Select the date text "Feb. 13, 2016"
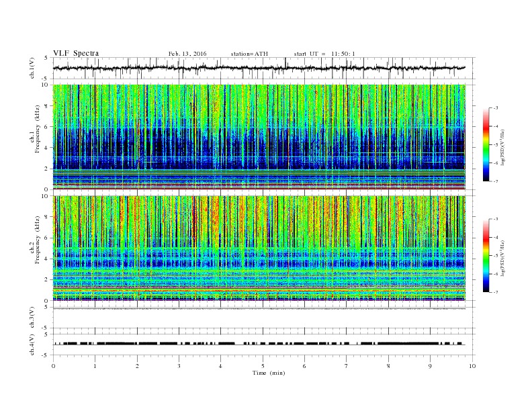532x411 pixels. (187, 54)
